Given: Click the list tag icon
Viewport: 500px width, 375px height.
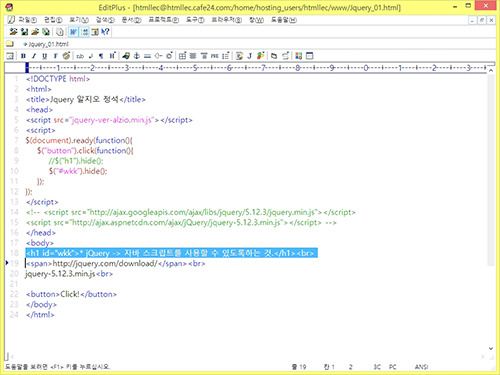Looking at the screenshot, I should click(x=226, y=56).
